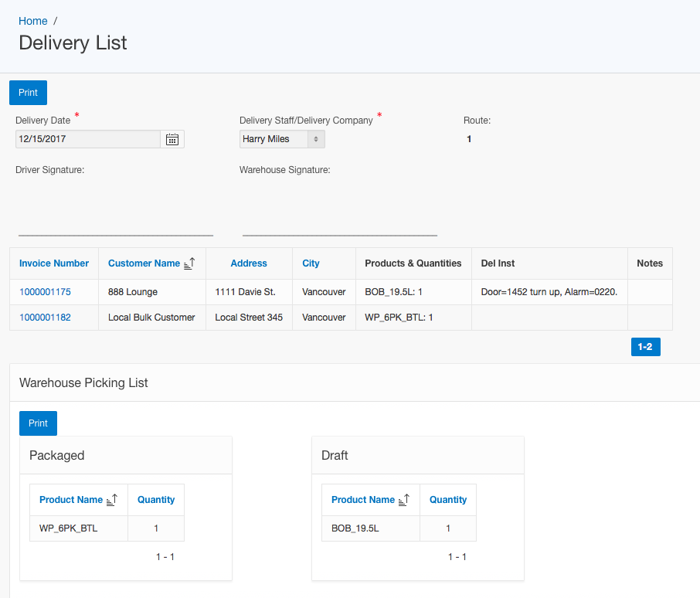
Task: Sort delivery table by Address column
Action: pyautogui.click(x=249, y=263)
